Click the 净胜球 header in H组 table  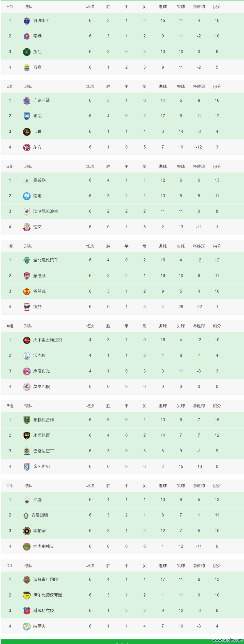[x=199, y=246]
